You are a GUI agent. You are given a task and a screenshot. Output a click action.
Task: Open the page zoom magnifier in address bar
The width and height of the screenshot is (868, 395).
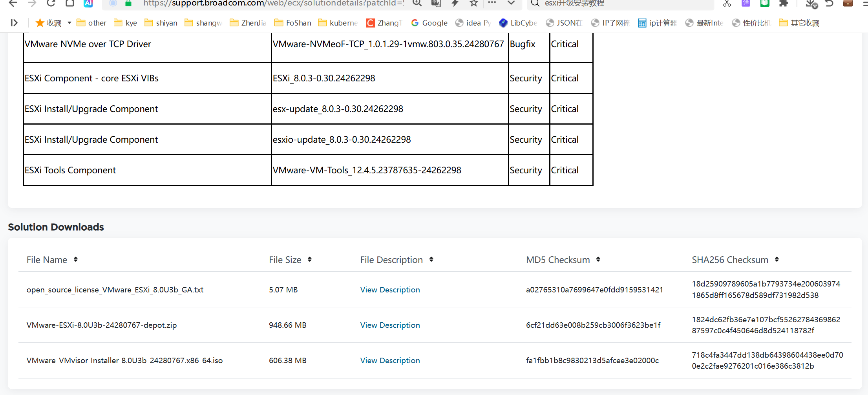click(x=417, y=3)
